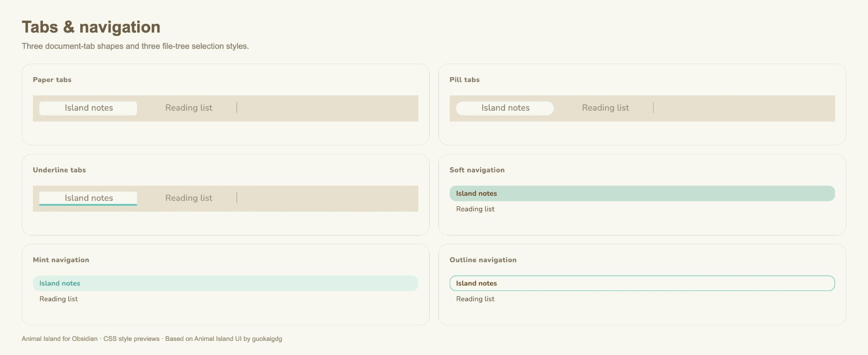Click the Outline navigation card title

(x=483, y=260)
